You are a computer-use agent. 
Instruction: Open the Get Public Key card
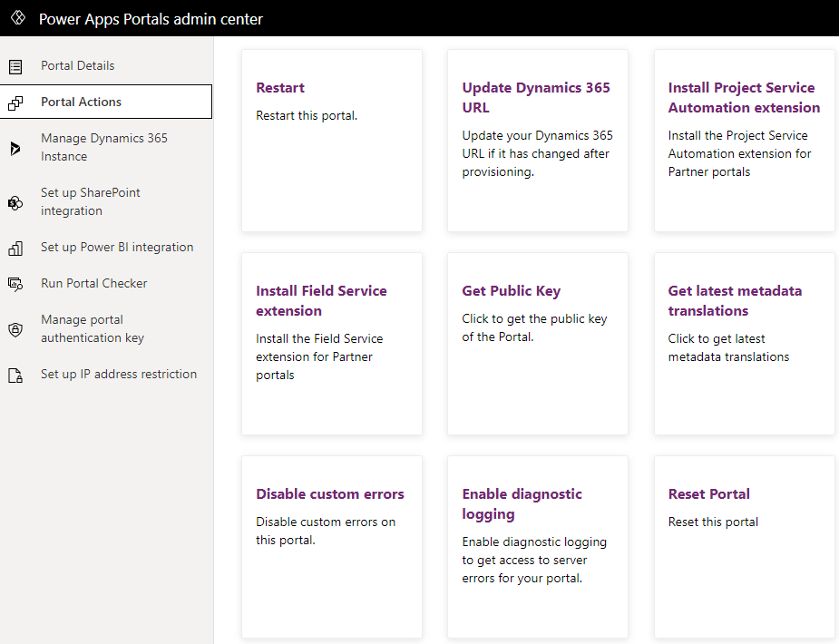[538, 344]
